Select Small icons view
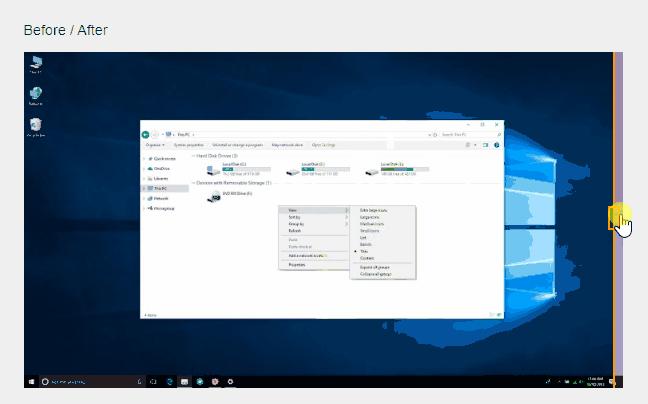This screenshot has width=648, height=404. (383, 231)
